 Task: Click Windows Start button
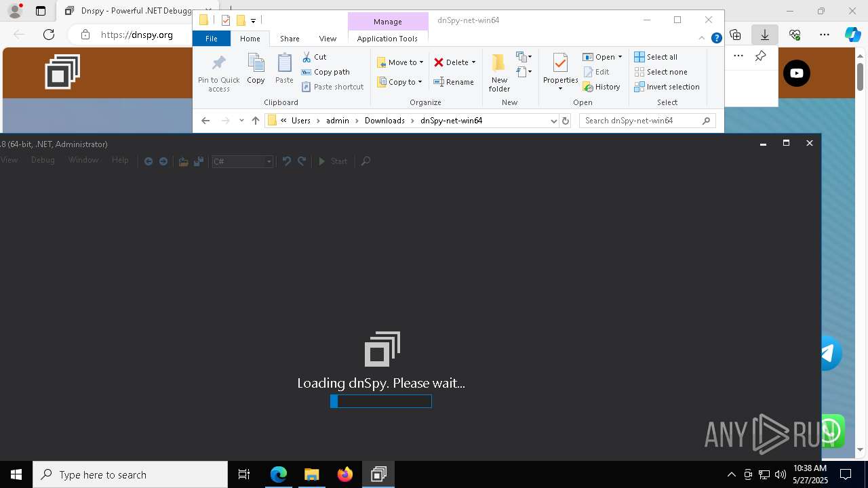click(x=16, y=474)
